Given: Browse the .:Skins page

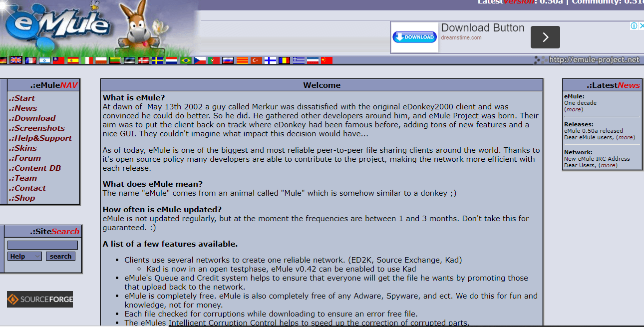Looking at the screenshot, I should click(x=23, y=148).
